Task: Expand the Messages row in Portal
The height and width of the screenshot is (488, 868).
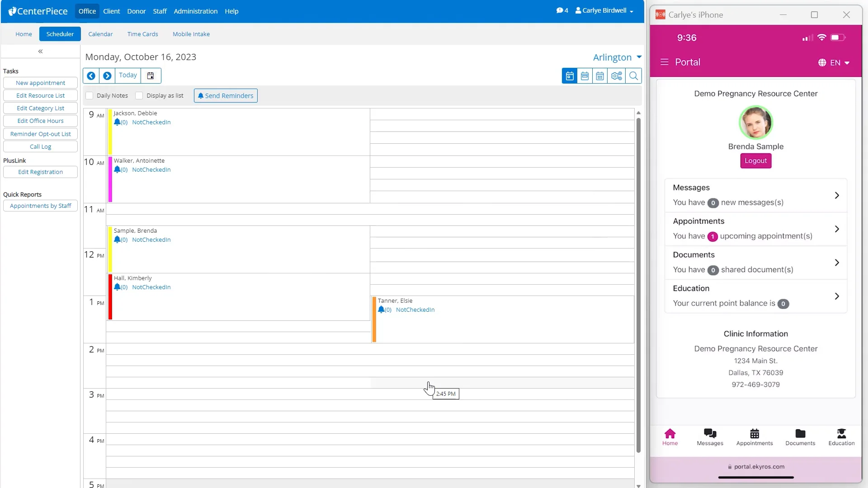Action: 755,195
